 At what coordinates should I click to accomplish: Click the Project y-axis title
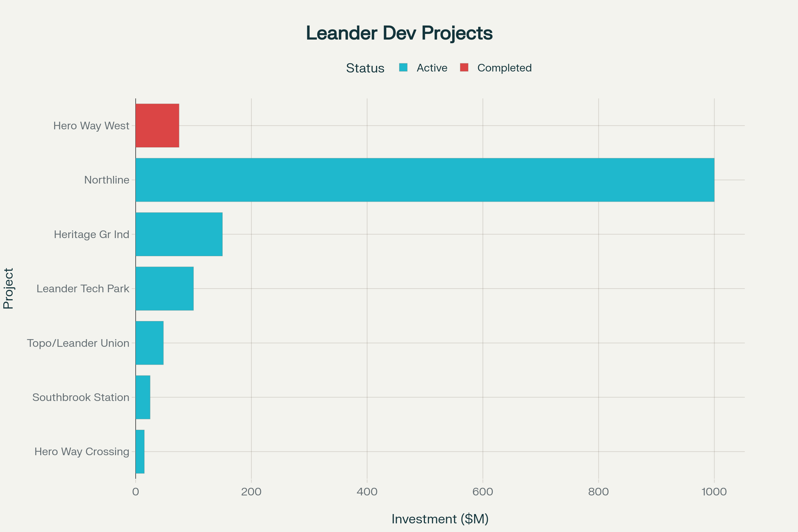[8, 288]
